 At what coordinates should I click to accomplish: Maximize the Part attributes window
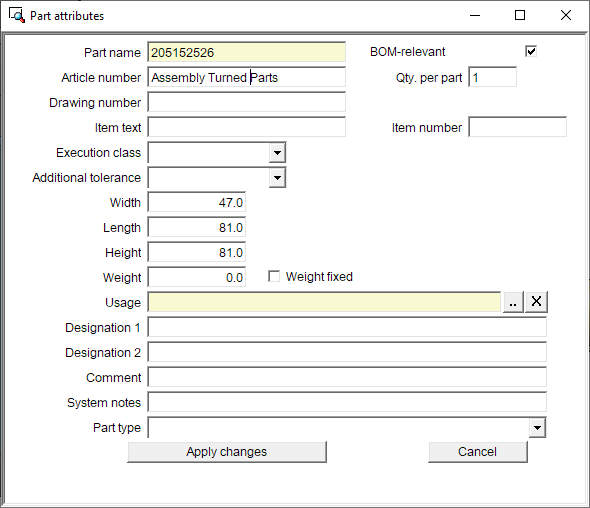(x=520, y=15)
